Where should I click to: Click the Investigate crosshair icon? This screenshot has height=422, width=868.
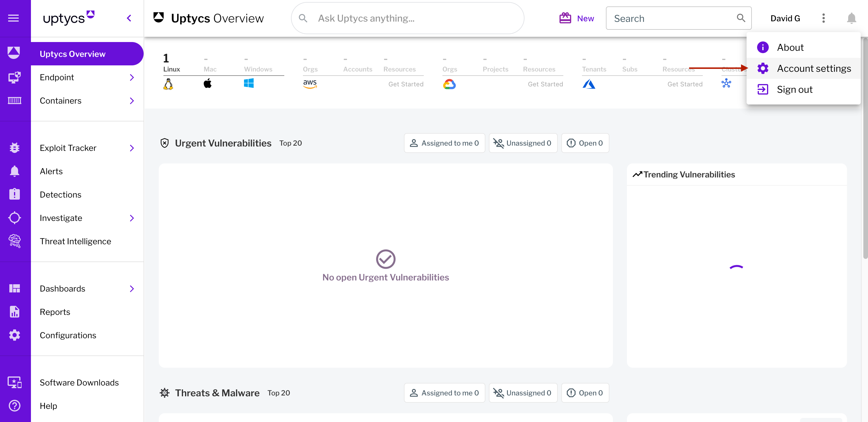coord(15,218)
